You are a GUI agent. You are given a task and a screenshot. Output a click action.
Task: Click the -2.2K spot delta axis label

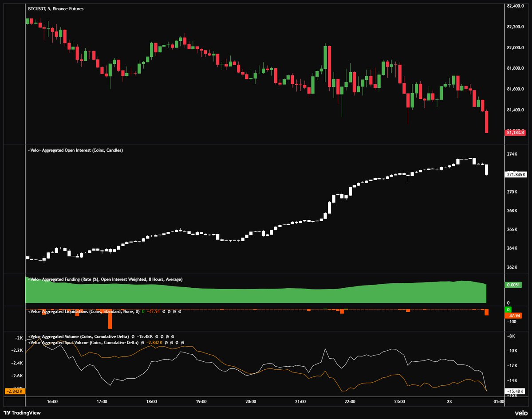[17, 350]
